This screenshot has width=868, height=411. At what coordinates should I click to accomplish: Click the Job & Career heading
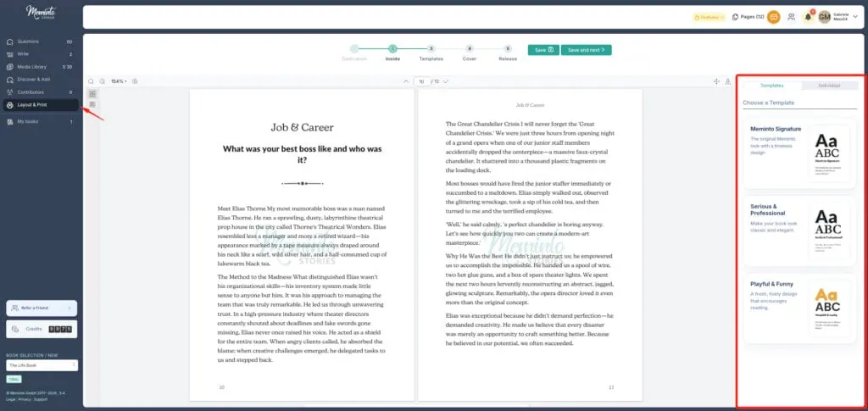pyautogui.click(x=303, y=127)
